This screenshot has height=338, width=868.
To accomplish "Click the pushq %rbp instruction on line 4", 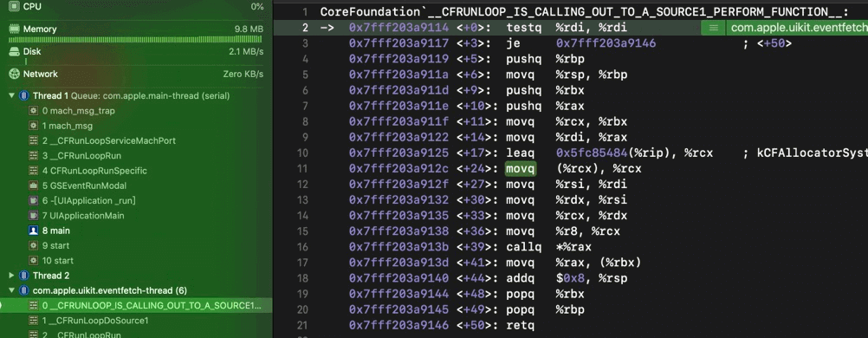I will [x=545, y=59].
